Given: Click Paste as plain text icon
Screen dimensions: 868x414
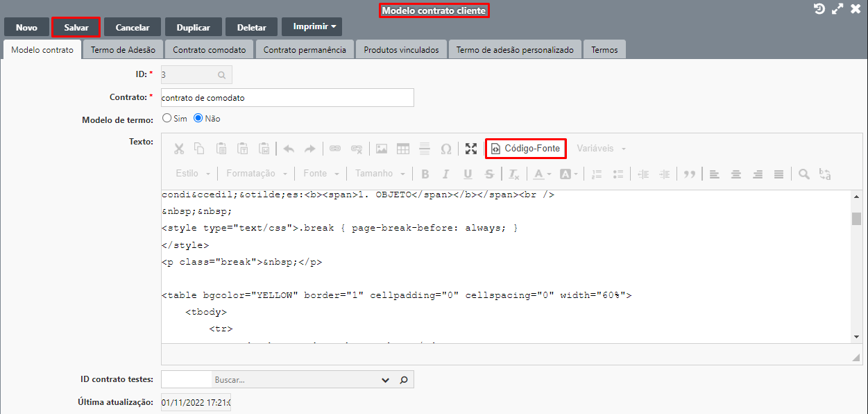Looking at the screenshot, I should coord(243,149).
